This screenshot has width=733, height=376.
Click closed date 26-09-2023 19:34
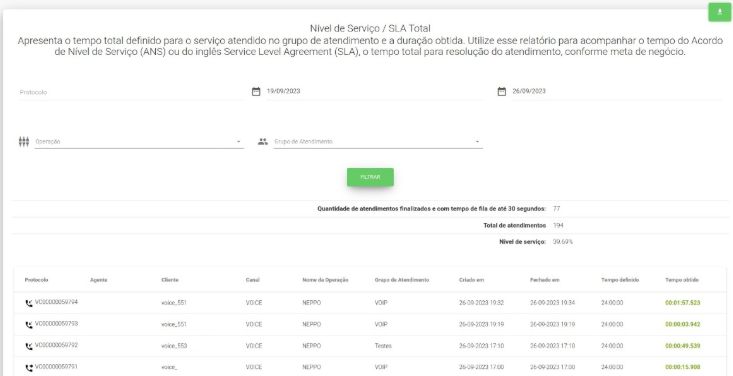553,303
